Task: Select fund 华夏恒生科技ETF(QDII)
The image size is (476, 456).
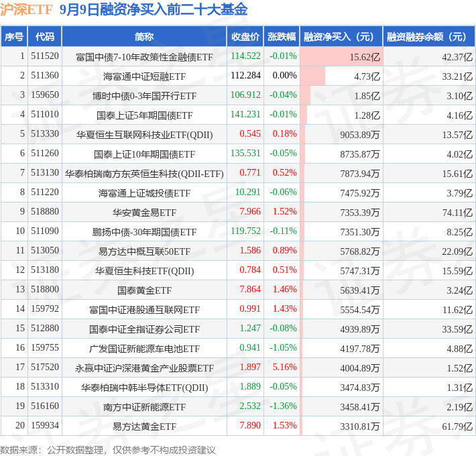Action: [x=144, y=271]
